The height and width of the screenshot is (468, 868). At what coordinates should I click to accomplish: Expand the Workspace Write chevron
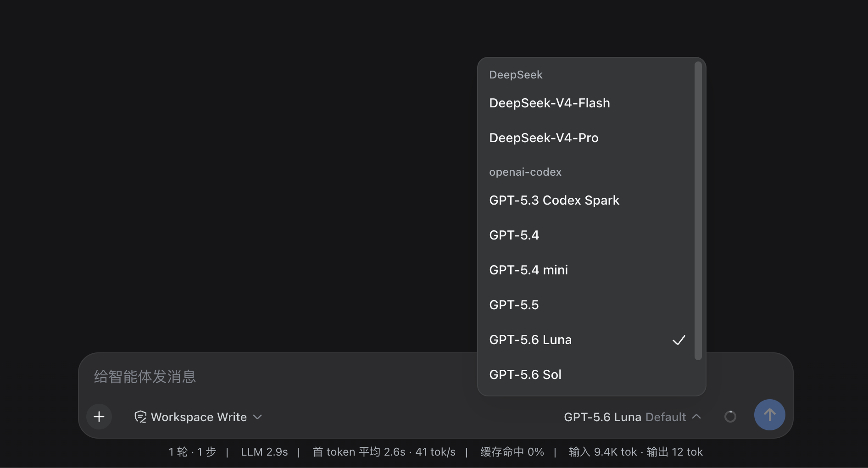coord(257,417)
